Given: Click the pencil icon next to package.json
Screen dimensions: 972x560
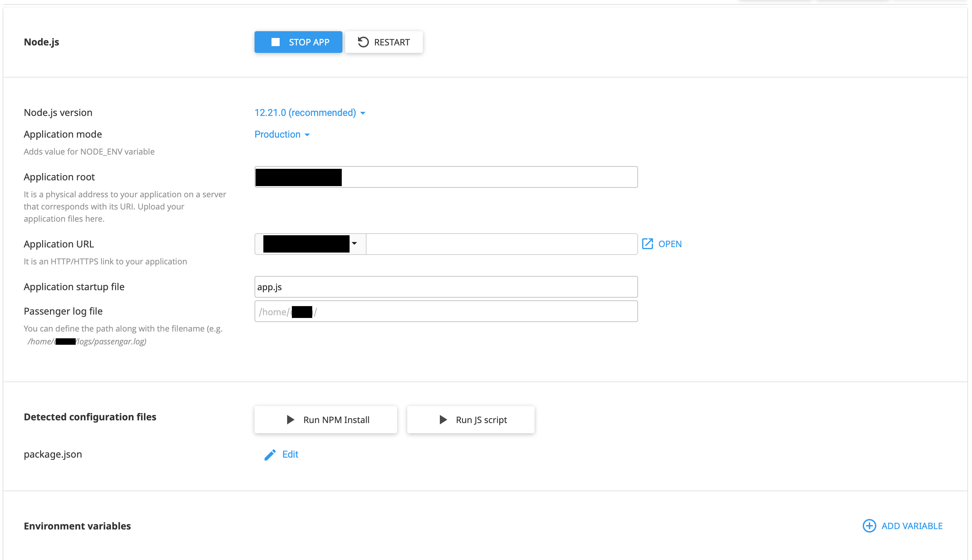Looking at the screenshot, I should click(270, 455).
